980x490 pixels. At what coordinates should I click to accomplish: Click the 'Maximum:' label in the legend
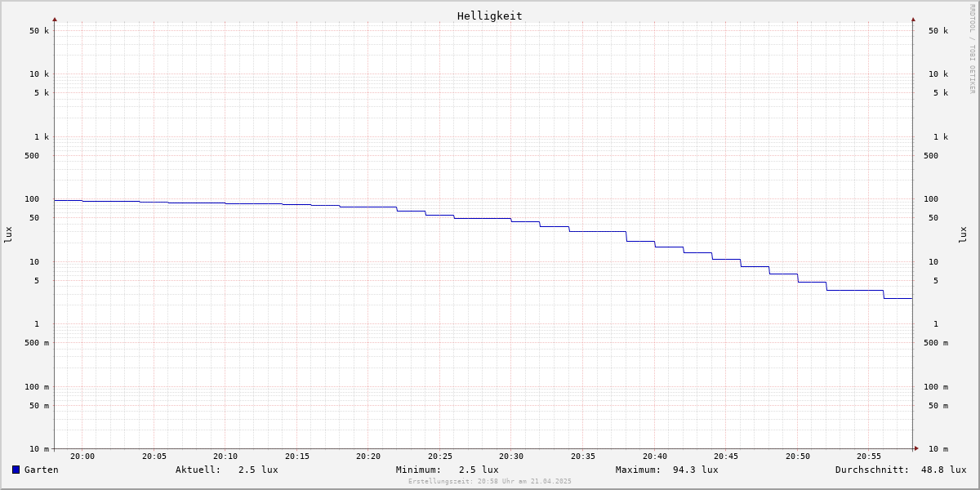pyautogui.click(x=639, y=470)
